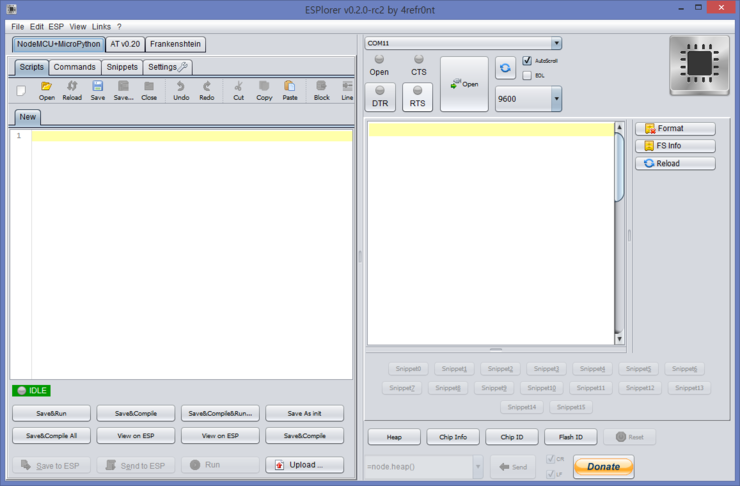Open the View menu
The image size is (740, 486).
click(x=78, y=26)
